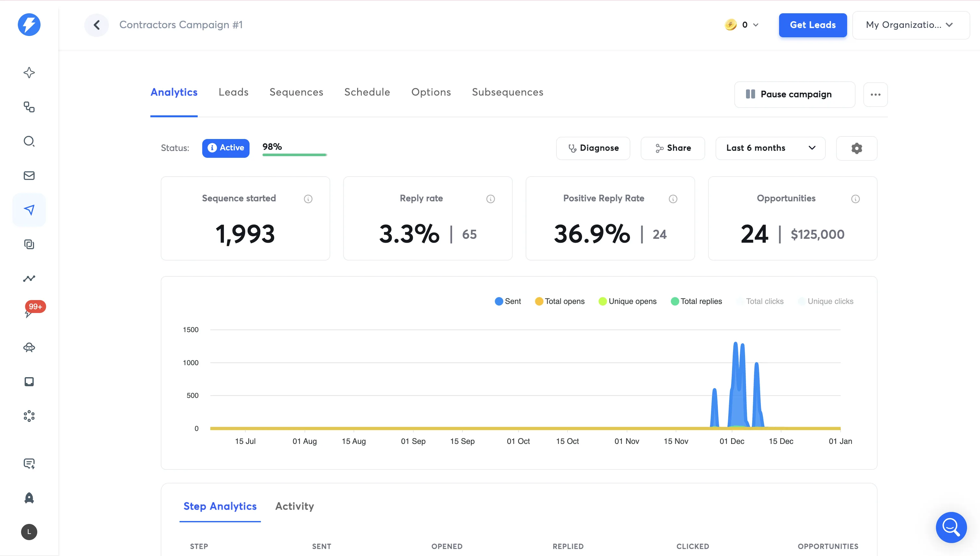Open the tray inbox sidebar icon
The height and width of the screenshot is (556, 980).
point(29,381)
